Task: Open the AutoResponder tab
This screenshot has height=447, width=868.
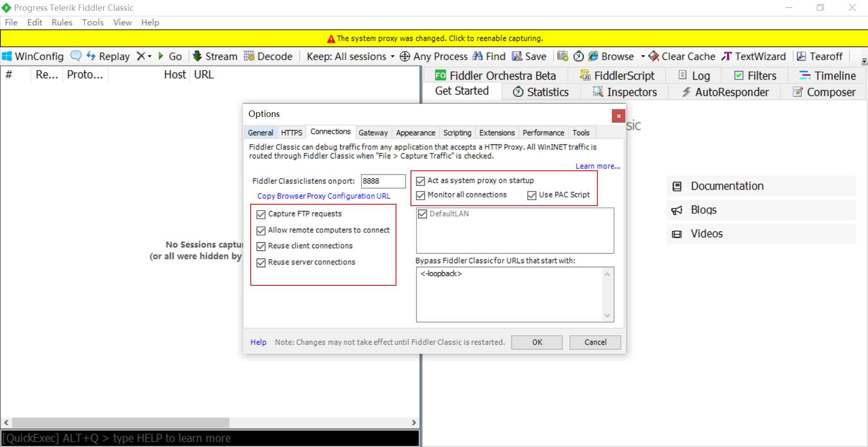Action: tap(725, 92)
